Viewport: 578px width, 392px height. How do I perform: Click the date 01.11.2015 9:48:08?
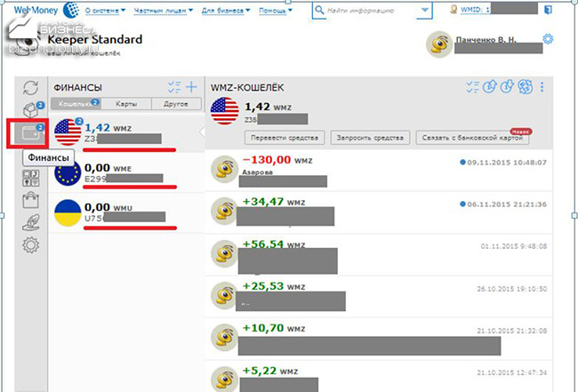[x=514, y=246]
